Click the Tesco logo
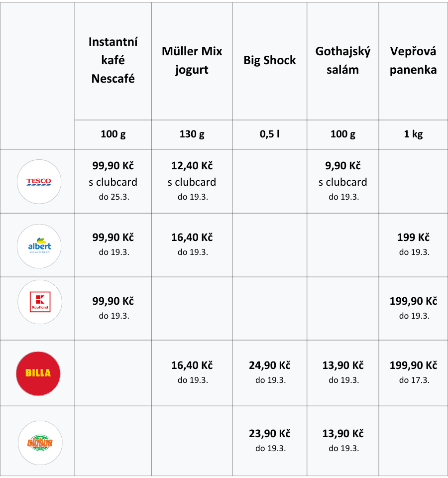448x478 pixels. tap(39, 182)
